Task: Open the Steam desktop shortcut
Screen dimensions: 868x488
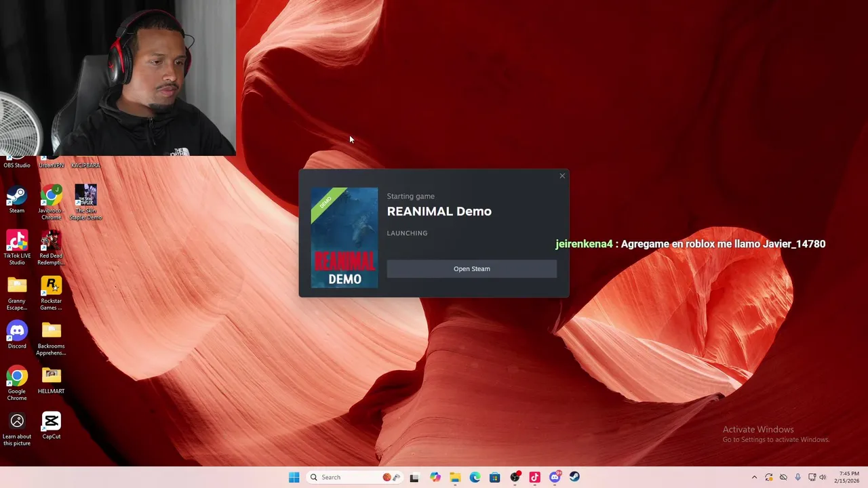Action: point(17,200)
